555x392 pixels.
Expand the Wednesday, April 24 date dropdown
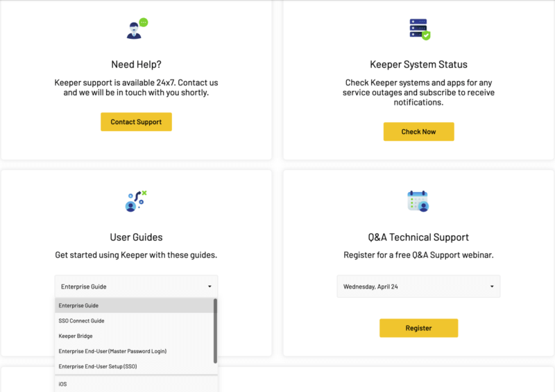(x=418, y=287)
